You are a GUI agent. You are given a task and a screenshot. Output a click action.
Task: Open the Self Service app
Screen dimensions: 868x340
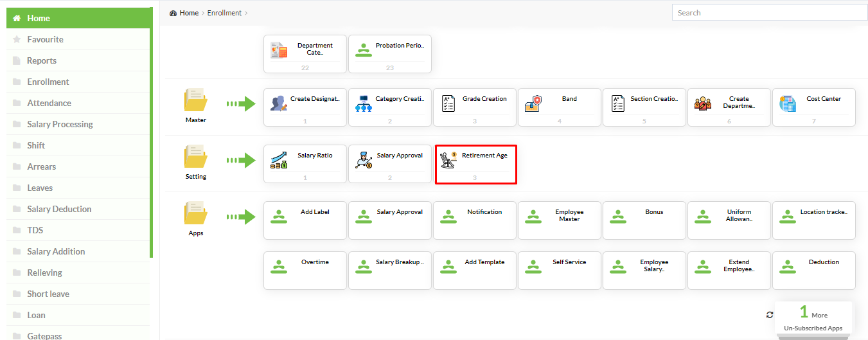click(x=560, y=271)
